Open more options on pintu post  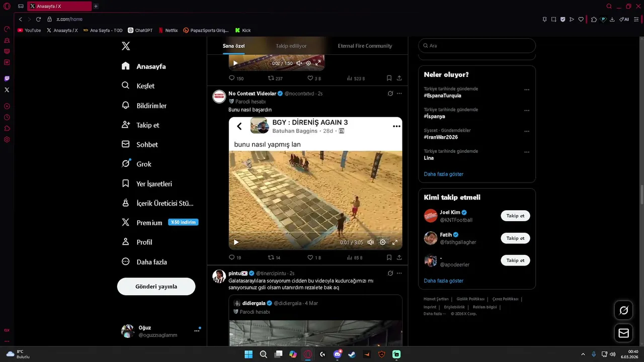399,274
